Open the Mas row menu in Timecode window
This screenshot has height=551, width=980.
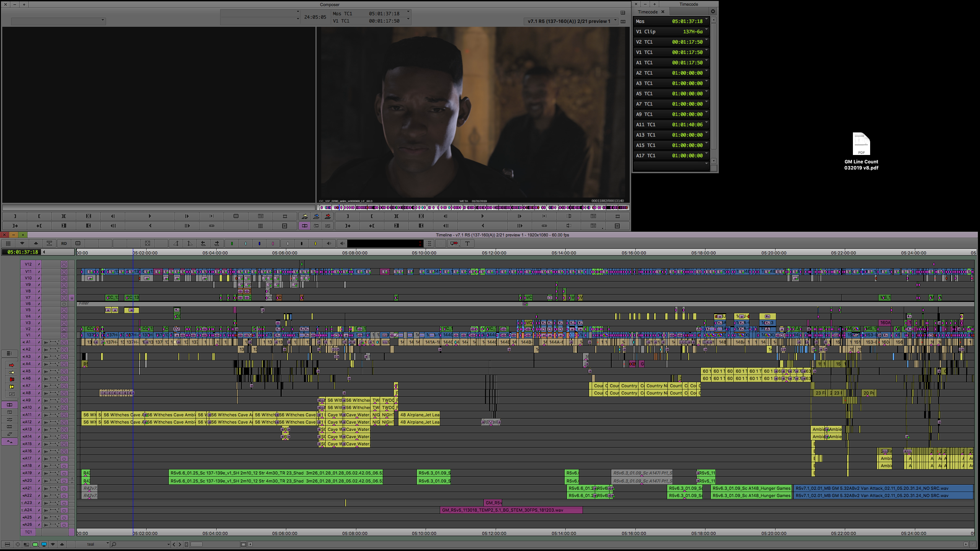(706, 20)
